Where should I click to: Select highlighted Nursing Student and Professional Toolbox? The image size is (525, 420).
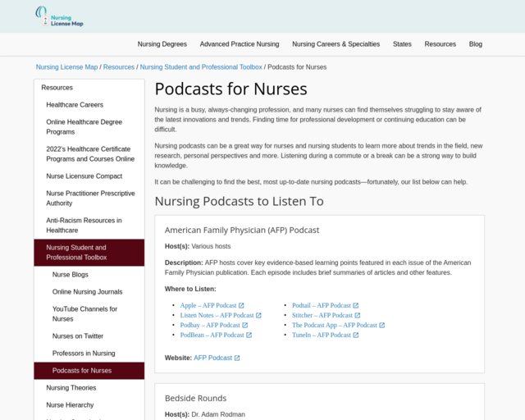(x=89, y=253)
